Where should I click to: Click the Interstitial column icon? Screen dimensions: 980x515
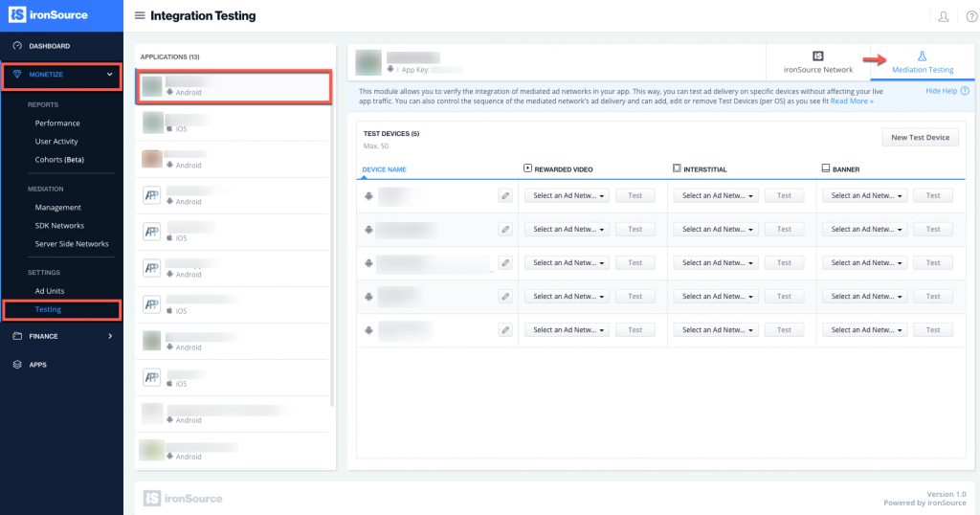(x=677, y=168)
